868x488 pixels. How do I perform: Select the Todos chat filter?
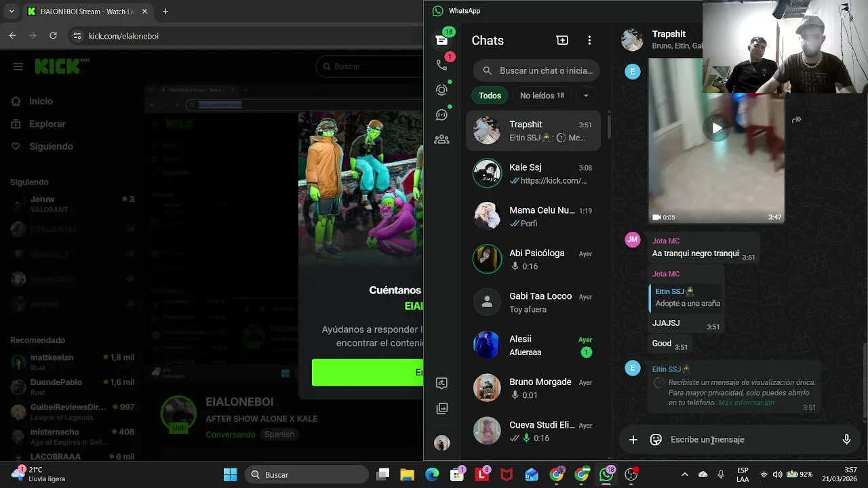coord(490,96)
